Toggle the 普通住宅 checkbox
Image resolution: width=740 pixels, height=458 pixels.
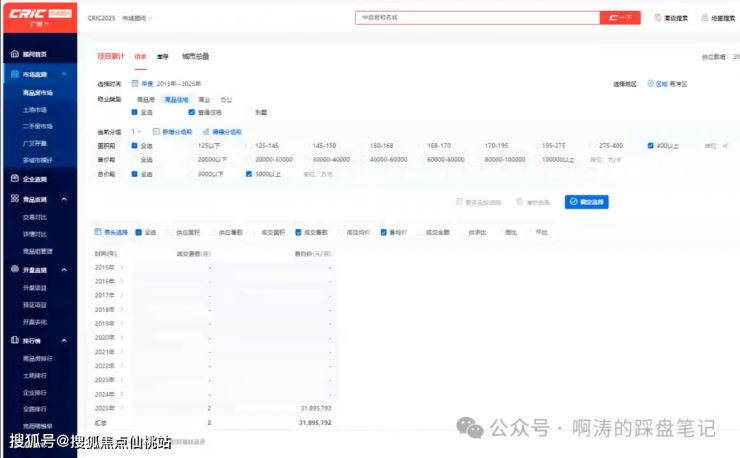pos(191,113)
